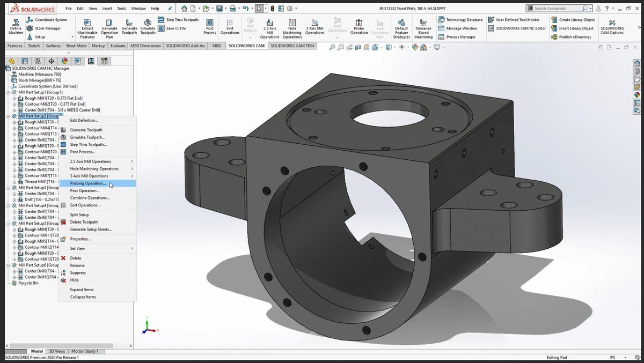This screenshot has height=363, width=644.
Task: Select the Recycle Bin tree item
Action: tap(25, 283)
